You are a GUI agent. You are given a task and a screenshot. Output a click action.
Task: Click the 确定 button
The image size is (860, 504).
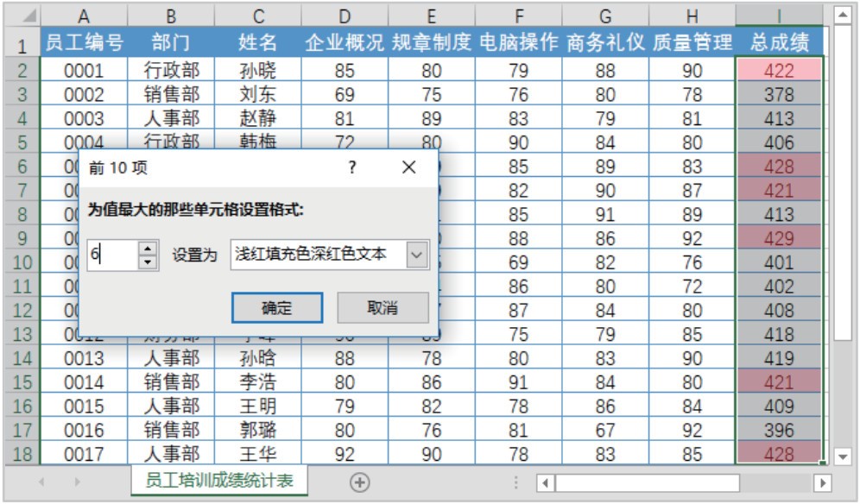click(x=277, y=308)
